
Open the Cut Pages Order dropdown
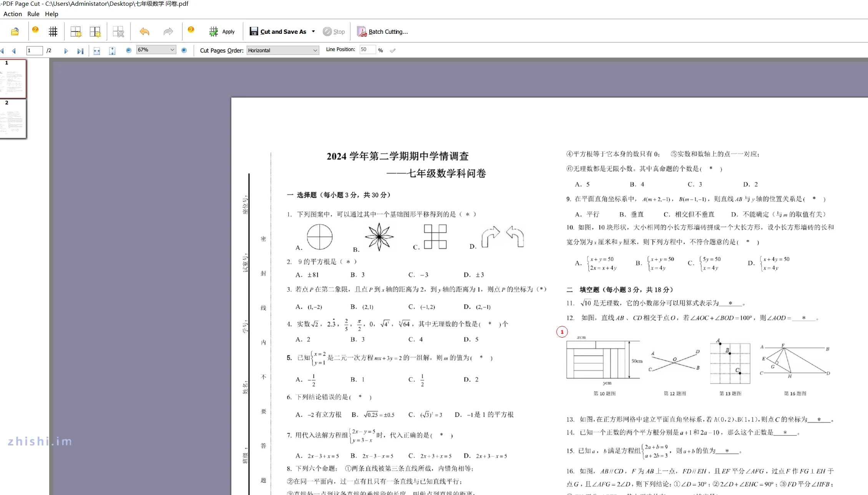(x=282, y=50)
